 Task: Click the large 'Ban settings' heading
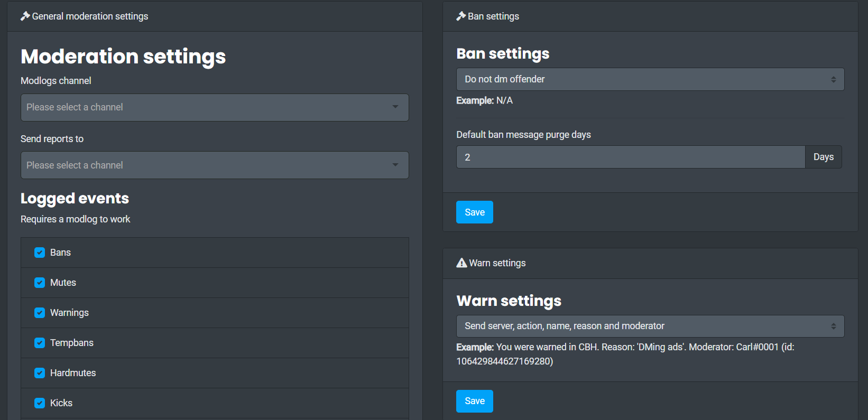[x=503, y=53]
